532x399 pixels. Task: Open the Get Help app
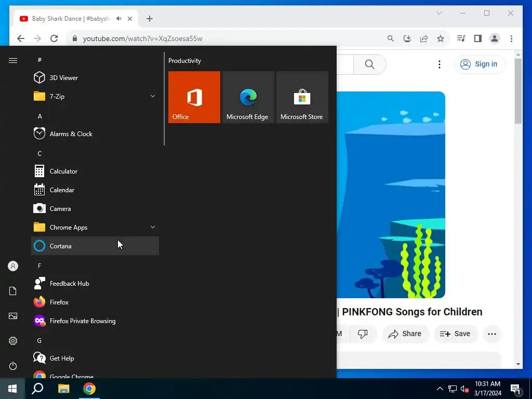95,358
